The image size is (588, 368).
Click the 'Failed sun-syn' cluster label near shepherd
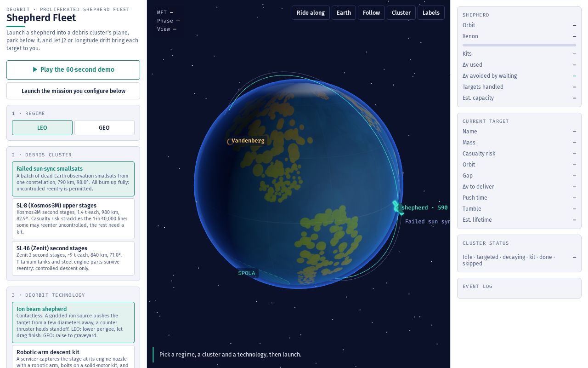(x=427, y=222)
